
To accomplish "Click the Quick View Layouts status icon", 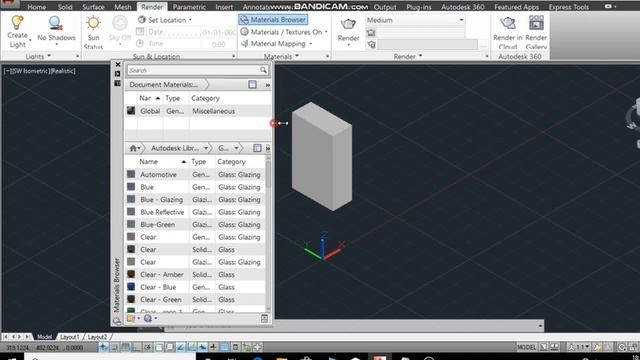I will 544,347.
